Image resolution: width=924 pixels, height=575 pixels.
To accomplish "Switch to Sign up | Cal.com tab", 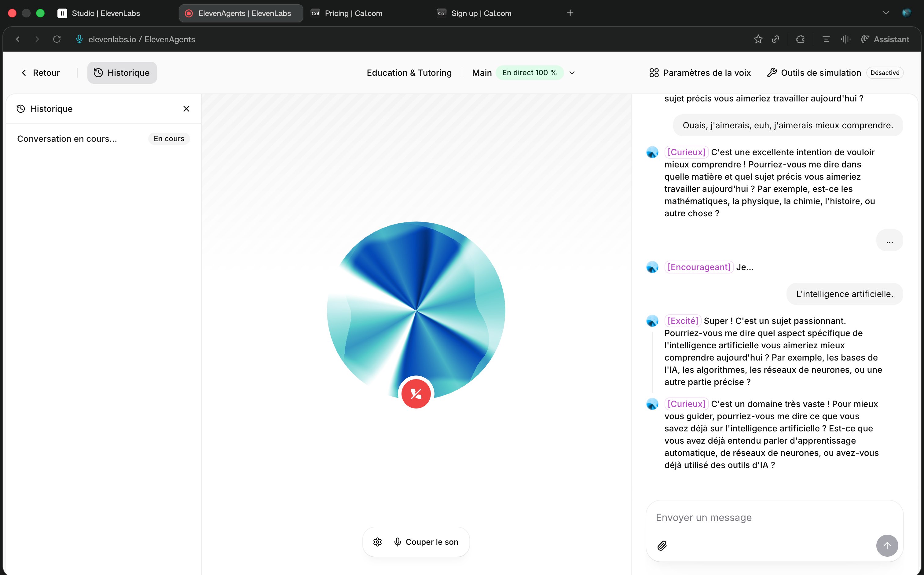I will 481,13.
